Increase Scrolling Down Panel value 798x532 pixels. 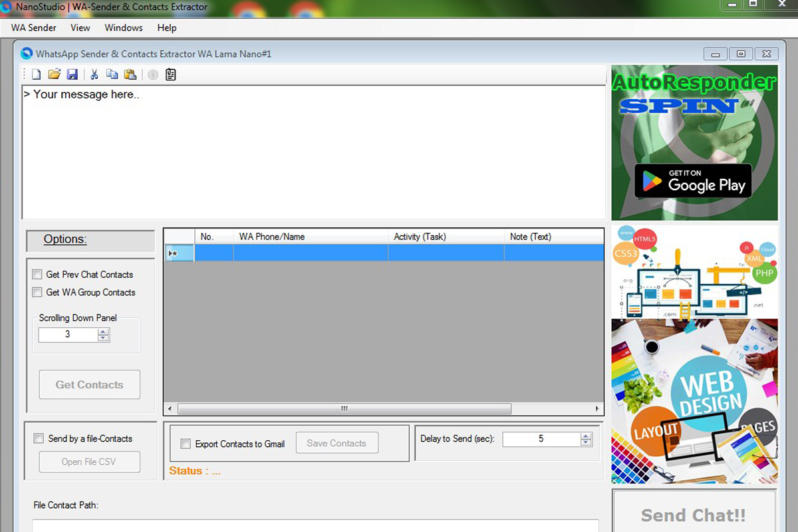(103, 331)
